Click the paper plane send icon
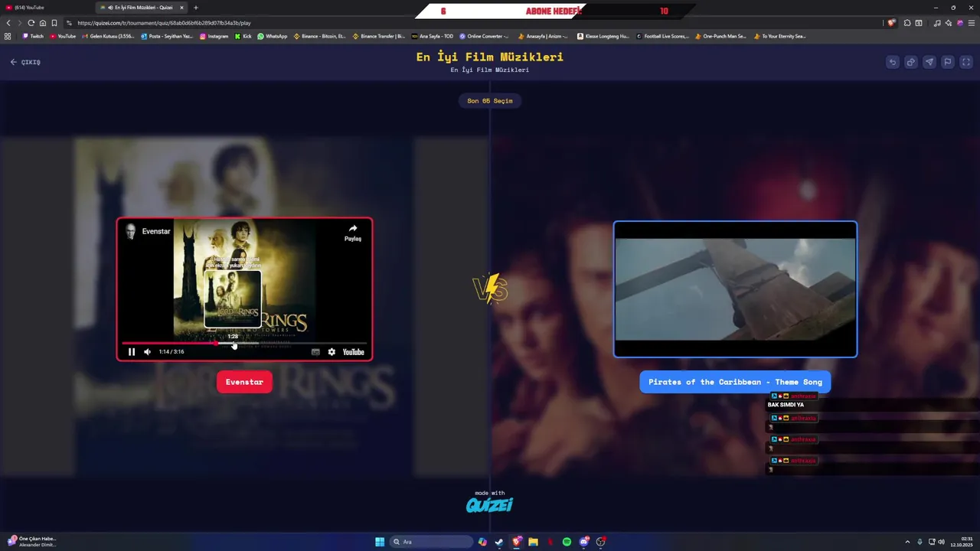The image size is (980, 551). [929, 62]
